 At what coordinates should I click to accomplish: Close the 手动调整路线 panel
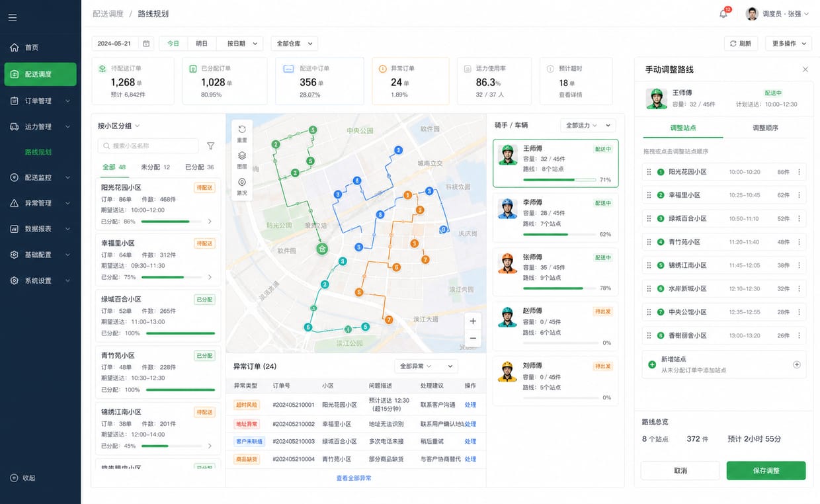[805, 69]
